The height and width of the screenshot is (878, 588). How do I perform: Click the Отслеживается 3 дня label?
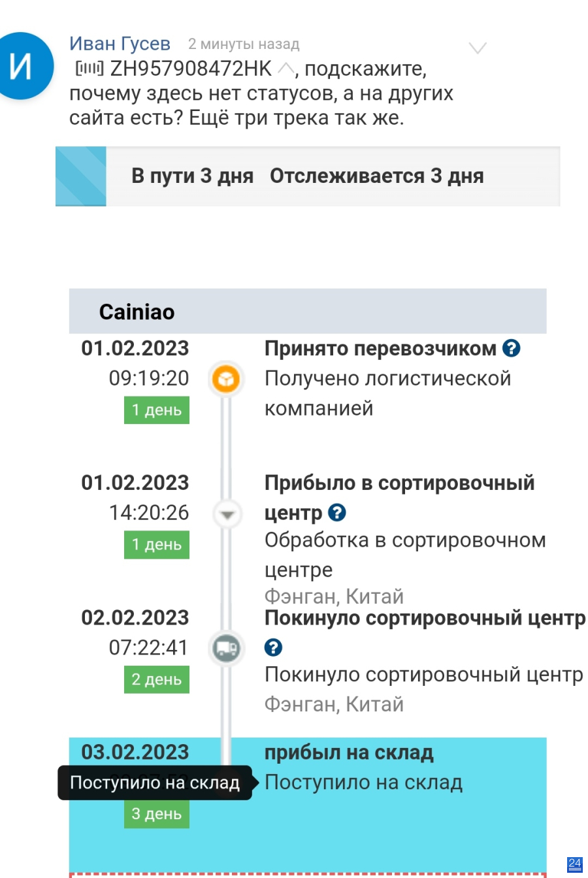pyautogui.click(x=376, y=176)
